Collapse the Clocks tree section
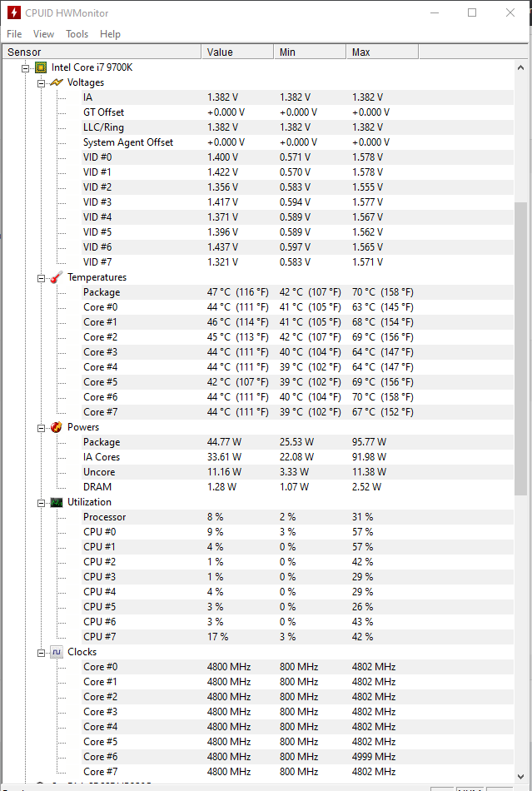532x791 pixels. point(42,653)
